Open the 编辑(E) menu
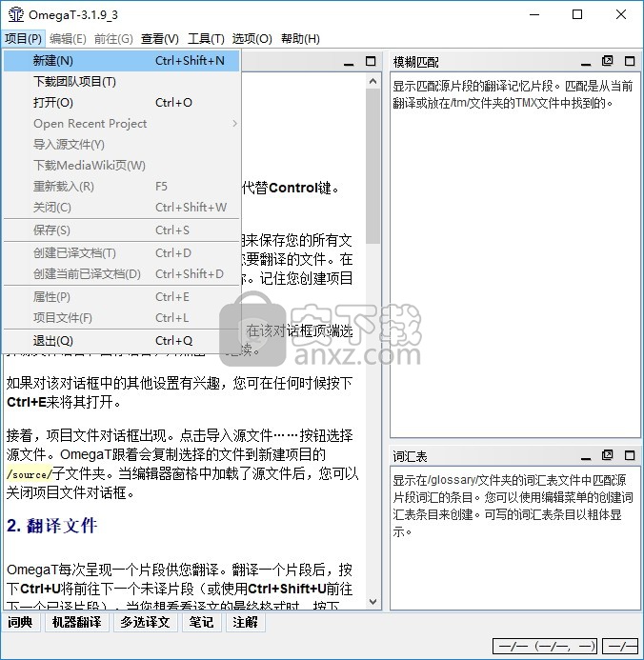Screen dimensions: 644x660 click(x=68, y=39)
